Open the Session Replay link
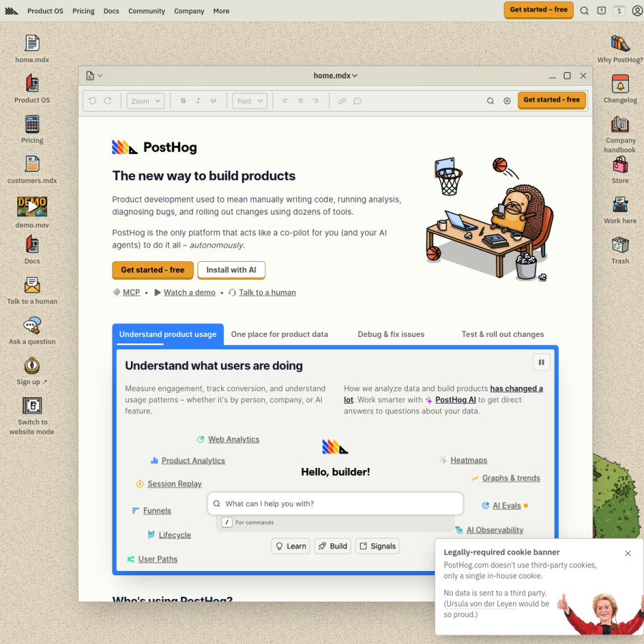The width and height of the screenshot is (644, 644). coord(175,484)
